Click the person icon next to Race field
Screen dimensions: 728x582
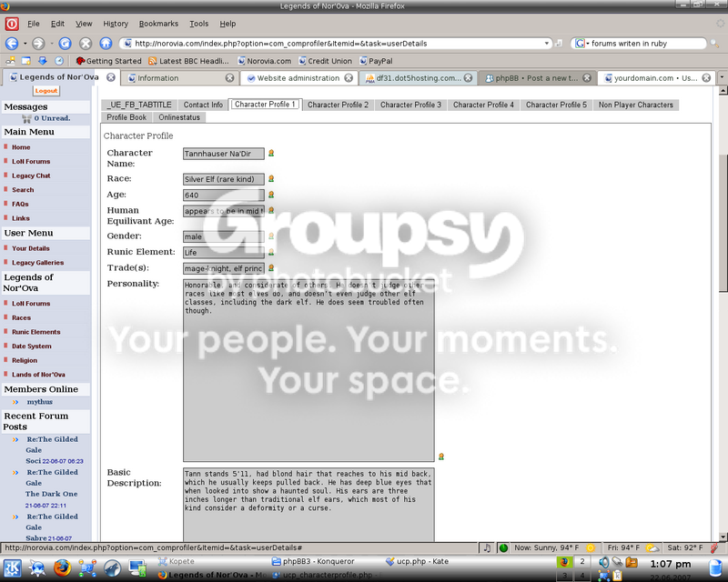click(x=271, y=178)
